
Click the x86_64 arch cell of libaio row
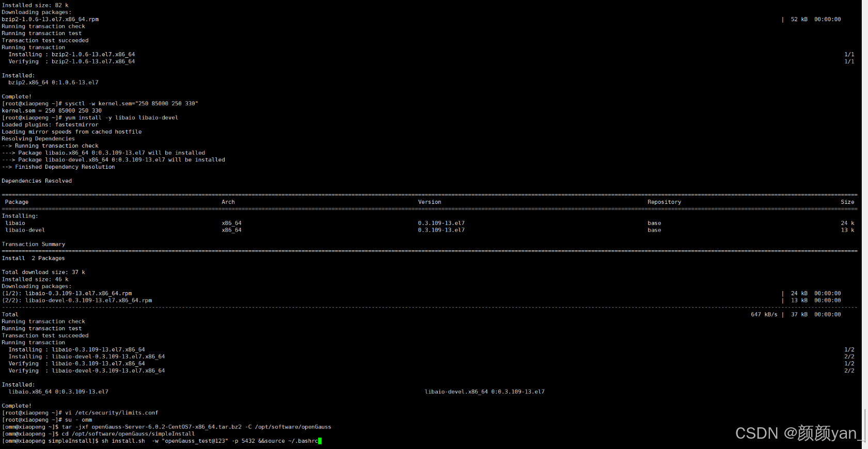pyautogui.click(x=232, y=223)
